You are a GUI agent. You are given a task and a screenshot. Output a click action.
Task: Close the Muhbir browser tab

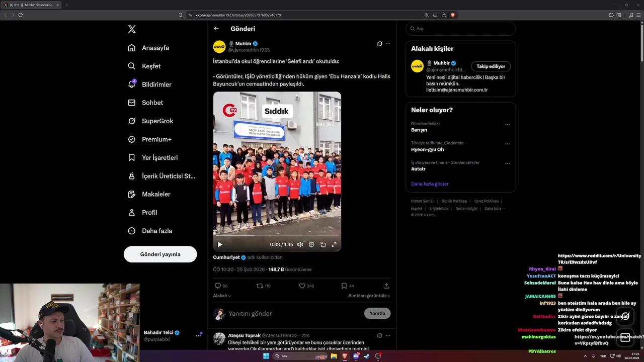click(57, 5)
